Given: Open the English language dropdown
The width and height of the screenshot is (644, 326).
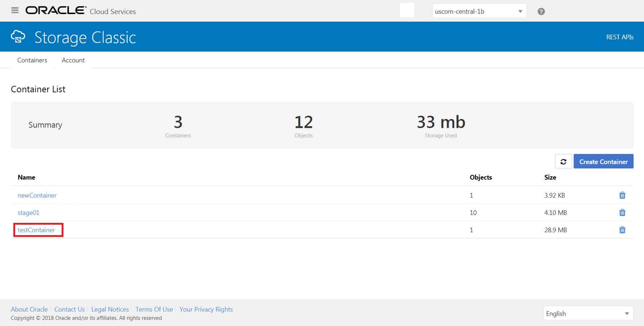Looking at the screenshot, I should coord(588,313).
